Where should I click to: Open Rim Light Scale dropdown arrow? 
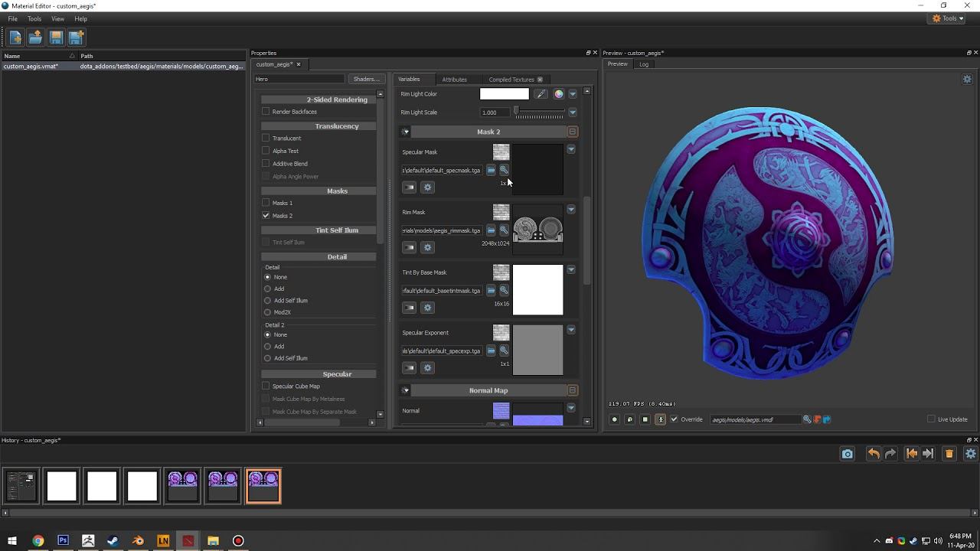point(572,112)
